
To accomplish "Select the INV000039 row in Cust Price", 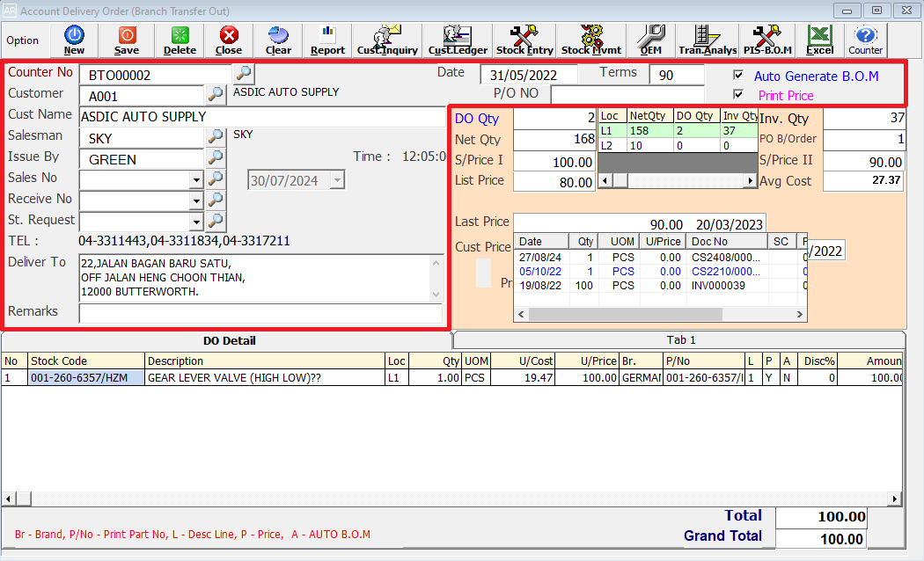I will [661, 286].
